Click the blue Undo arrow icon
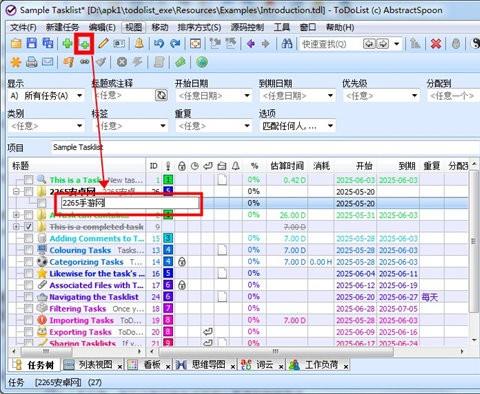The height and width of the screenshot is (394, 480). (x=159, y=44)
